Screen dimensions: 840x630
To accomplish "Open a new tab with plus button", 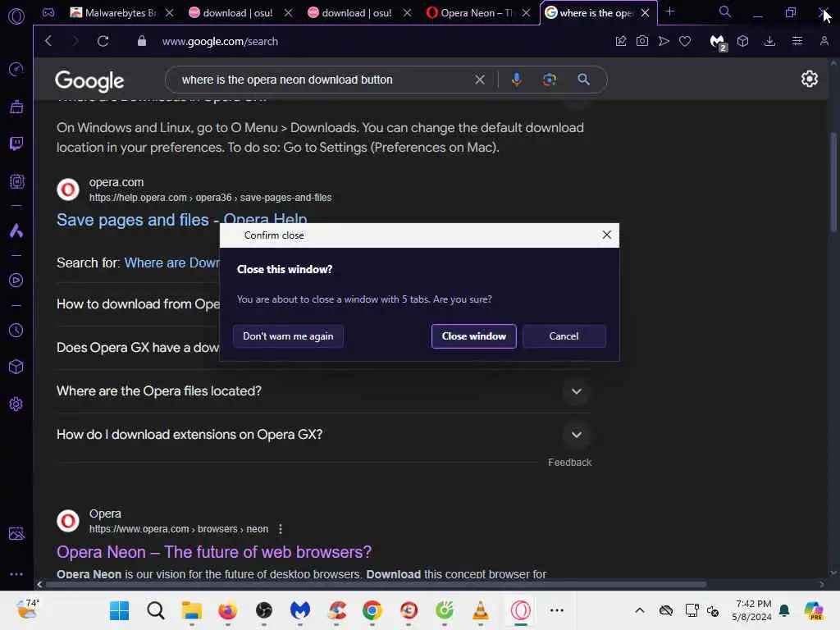I will pyautogui.click(x=669, y=11).
